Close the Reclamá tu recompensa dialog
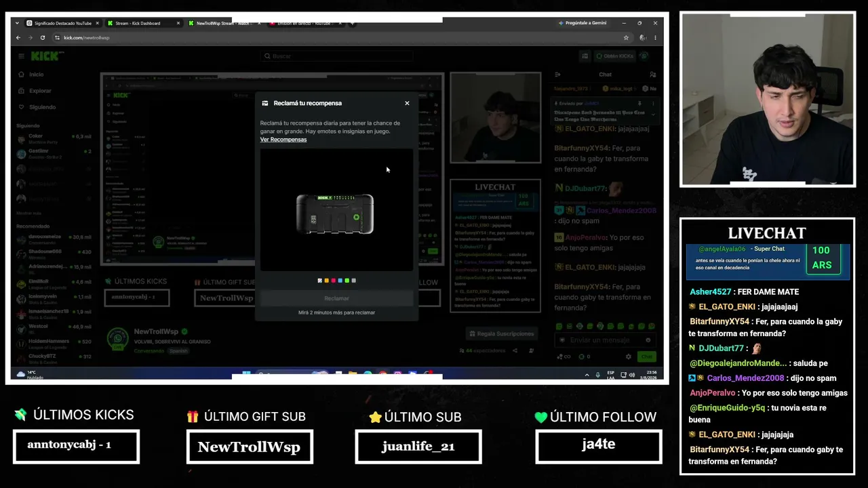The height and width of the screenshot is (488, 868). (x=407, y=103)
